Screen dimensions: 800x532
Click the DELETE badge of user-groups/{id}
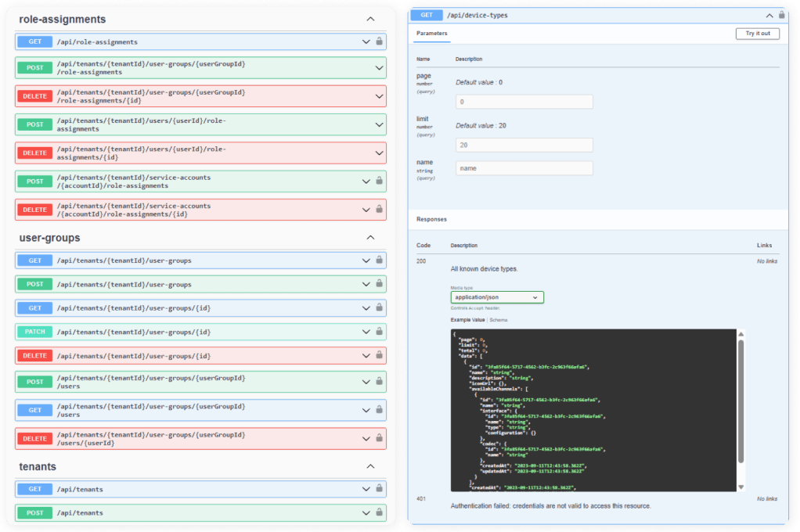pos(34,355)
